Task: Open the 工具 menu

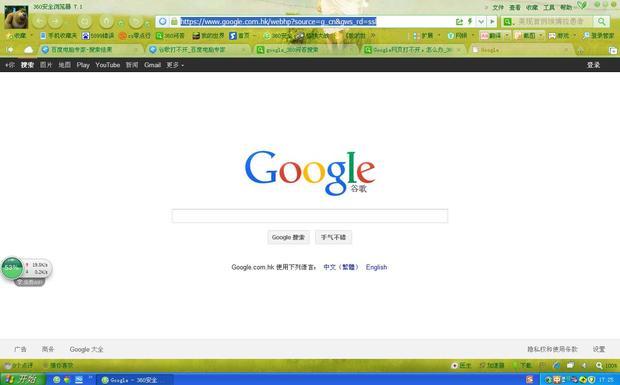Action: pyautogui.click(x=549, y=8)
